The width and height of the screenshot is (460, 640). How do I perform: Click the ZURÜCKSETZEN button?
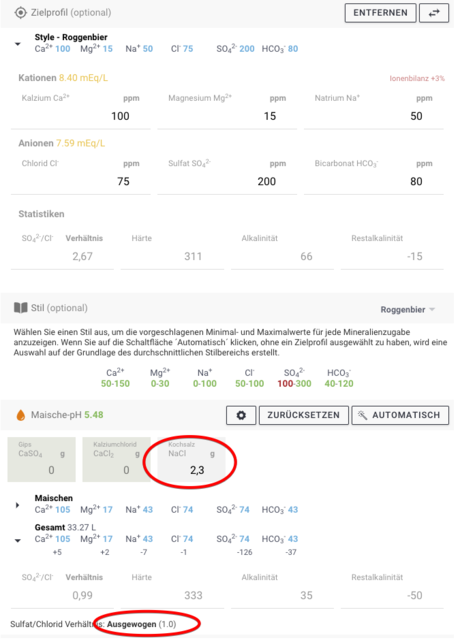[x=304, y=415]
